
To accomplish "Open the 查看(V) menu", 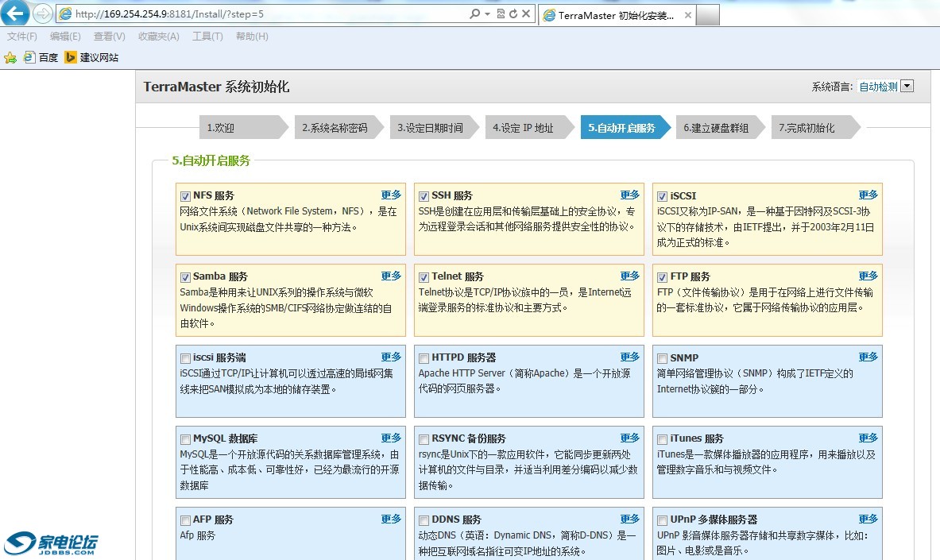I will pos(109,37).
